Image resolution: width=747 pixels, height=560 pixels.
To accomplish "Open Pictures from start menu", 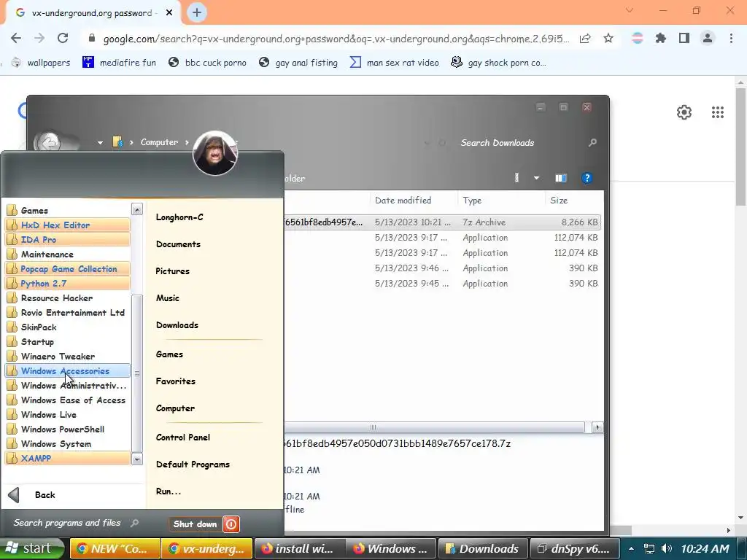I will click(x=172, y=271).
